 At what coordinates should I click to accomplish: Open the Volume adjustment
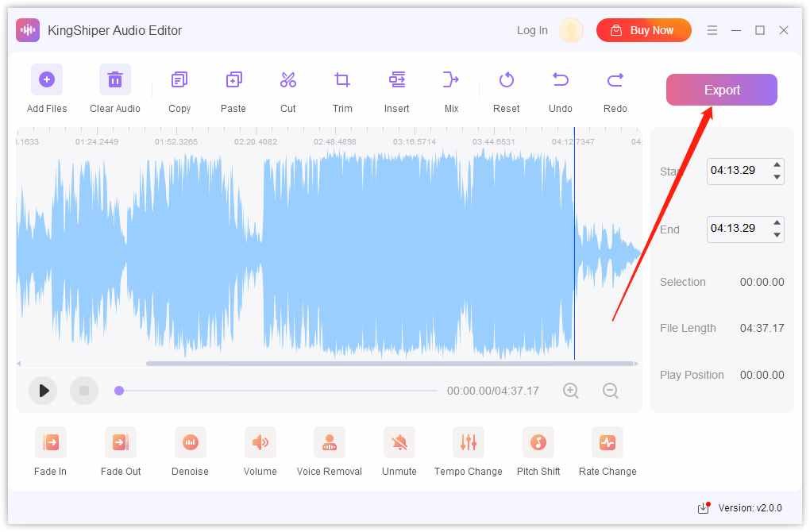pyautogui.click(x=260, y=442)
